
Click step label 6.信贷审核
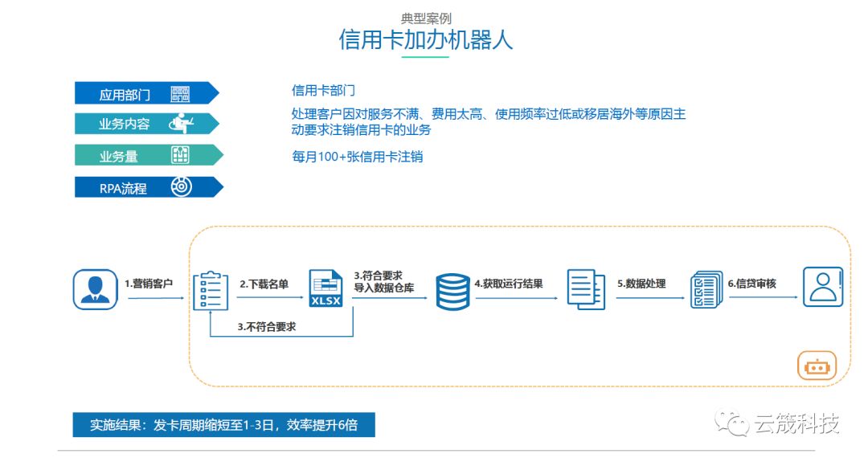pos(751,284)
